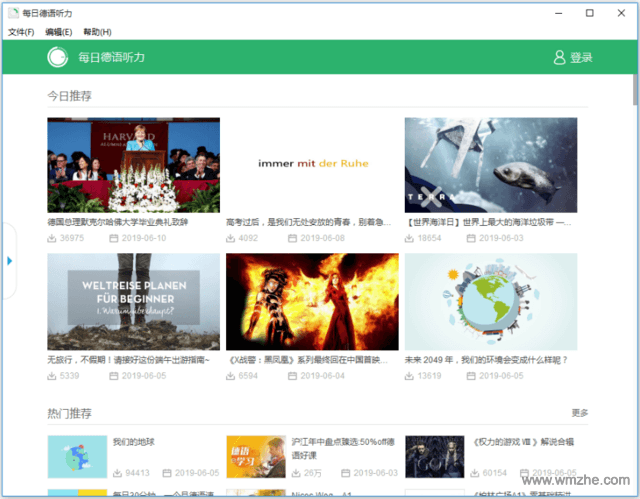Open the 'immer mit der Ruhe' thumbnail
Image resolution: width=640 pixels, height=499 pixels.
click(x=312, y=165)
